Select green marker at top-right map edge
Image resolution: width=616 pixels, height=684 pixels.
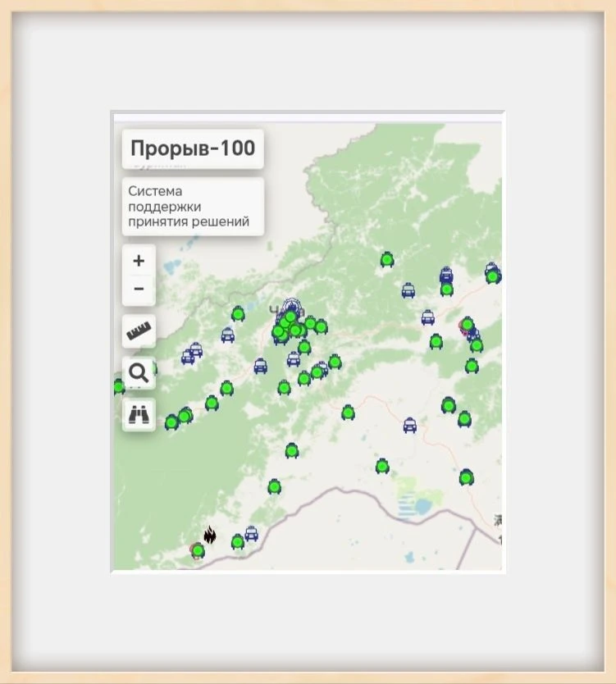[x=492, y=276]
